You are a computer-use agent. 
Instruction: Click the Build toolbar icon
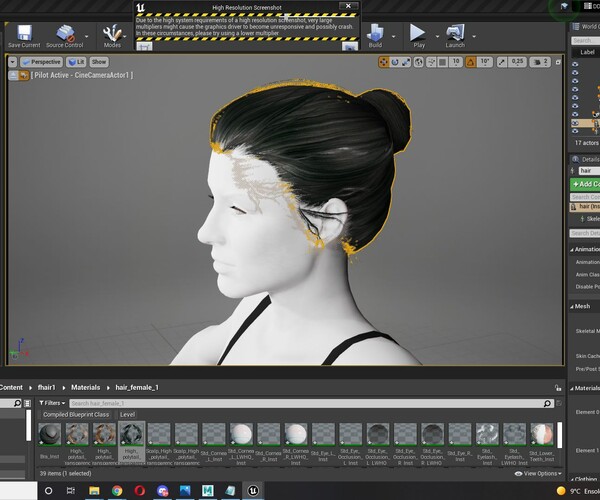[x=375, y=36]
